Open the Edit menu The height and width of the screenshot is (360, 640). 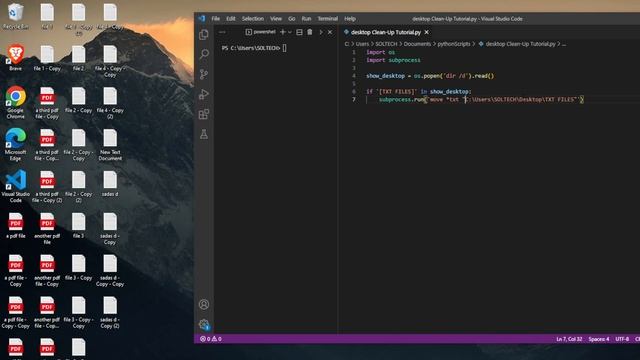pos(231,19)
